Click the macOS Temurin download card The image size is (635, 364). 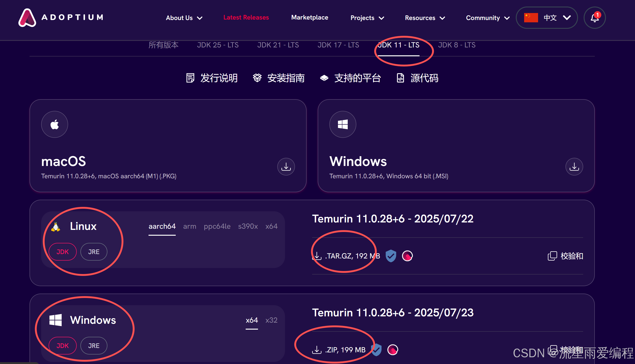tap(168, 146)
